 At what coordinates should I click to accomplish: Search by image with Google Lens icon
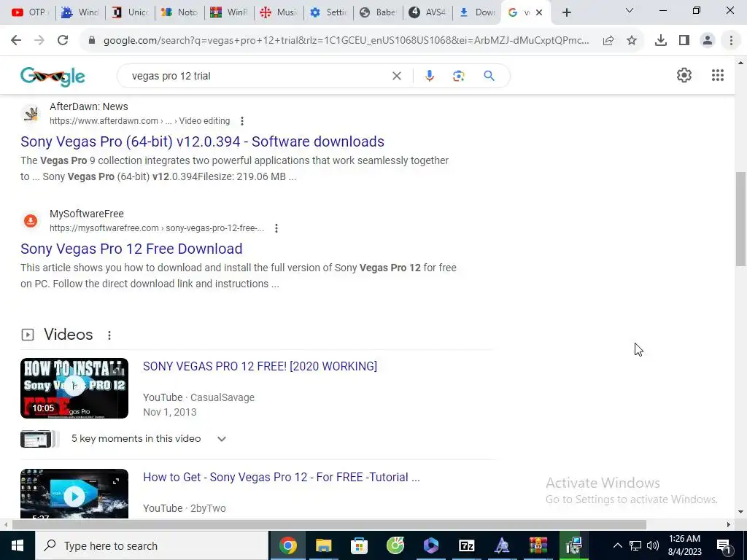pyautogui.click(x=458, y=76)
